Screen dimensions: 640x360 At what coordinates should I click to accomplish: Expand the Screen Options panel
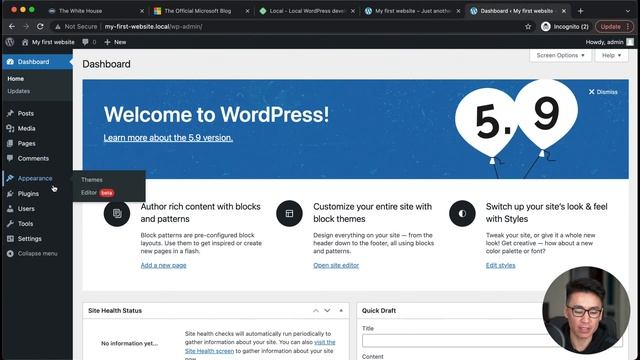click(560, 55)
